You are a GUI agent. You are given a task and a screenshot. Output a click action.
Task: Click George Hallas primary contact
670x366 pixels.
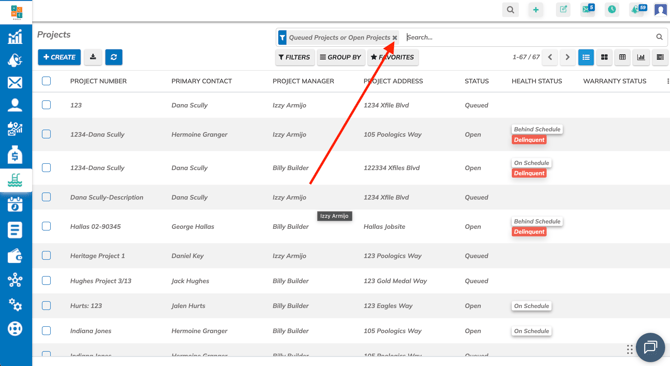click(x=193, y=227)
